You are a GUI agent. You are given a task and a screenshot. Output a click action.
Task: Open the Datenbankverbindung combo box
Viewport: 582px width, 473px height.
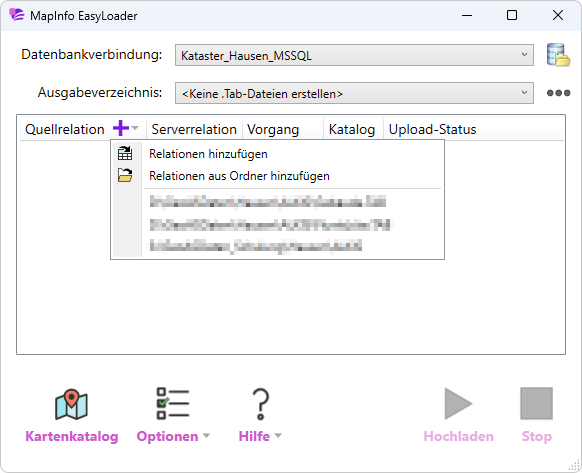[354, 55]
